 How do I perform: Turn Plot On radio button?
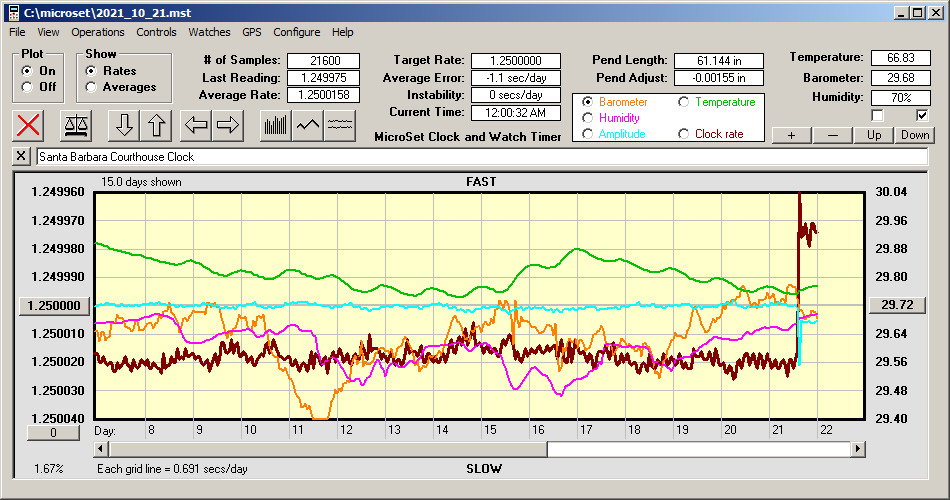[27, 71]
